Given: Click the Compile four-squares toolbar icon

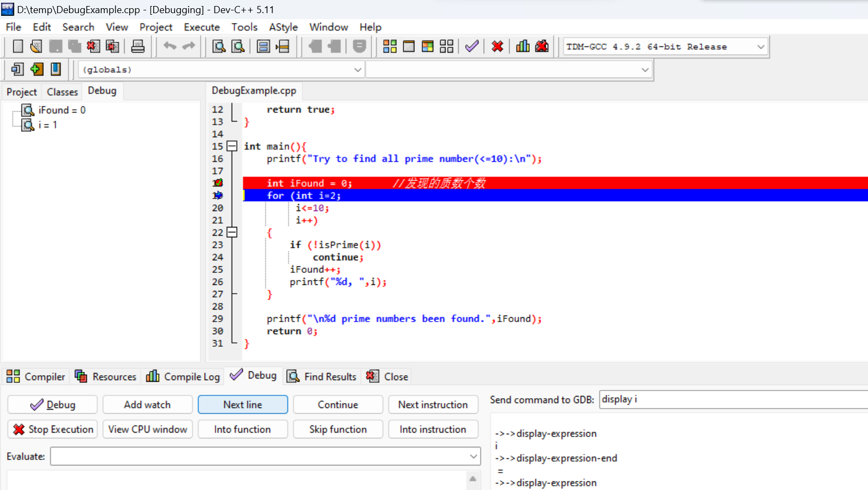Looking at the screenshot, I should tap(390, 46).
